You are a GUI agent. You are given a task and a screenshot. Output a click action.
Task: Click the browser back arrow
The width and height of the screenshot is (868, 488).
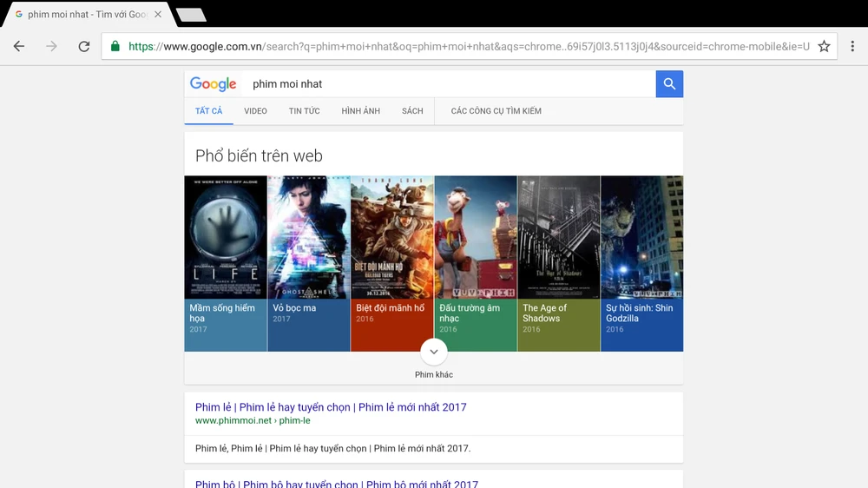[x=19, y=47]
